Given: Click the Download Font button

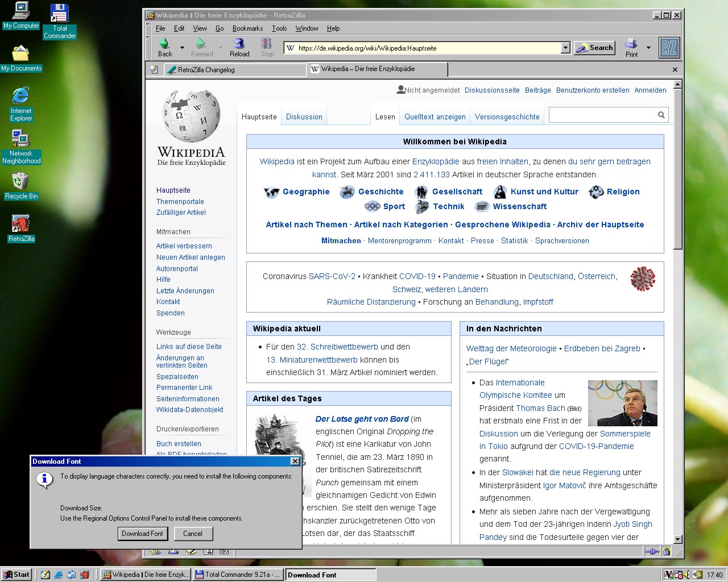Looking at the screenshot, I should 142,534.
